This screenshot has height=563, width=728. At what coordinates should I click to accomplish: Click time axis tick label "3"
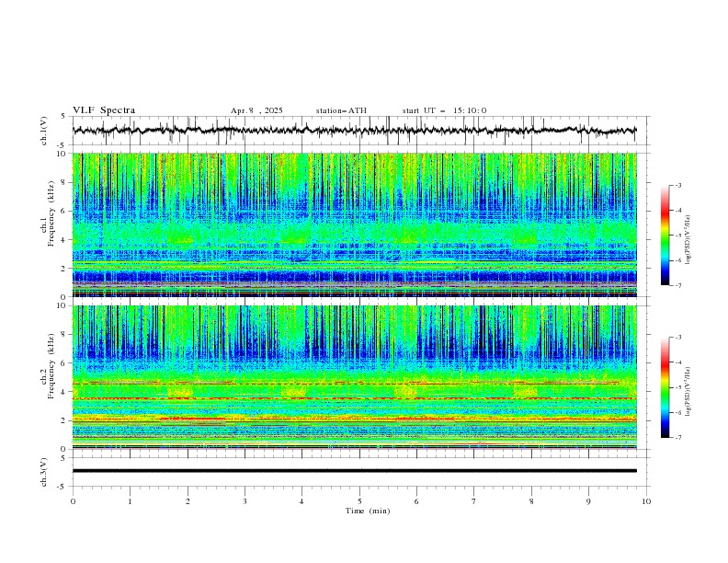coord(245,501)
